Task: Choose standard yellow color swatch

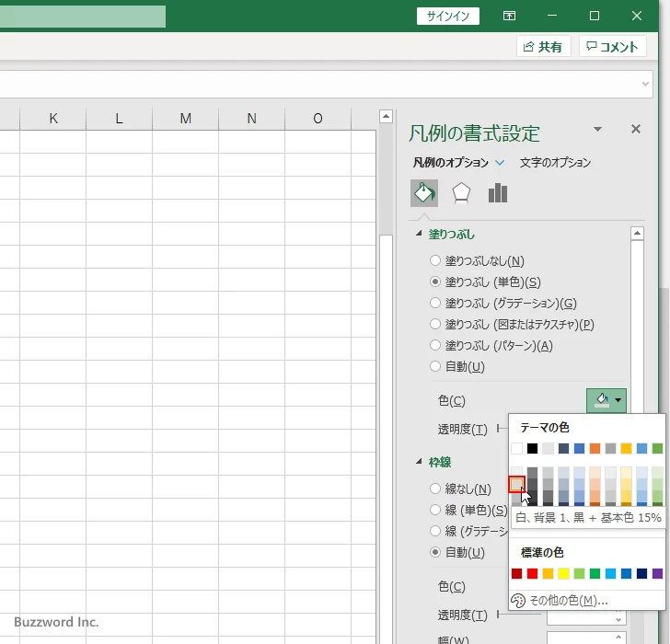Action: pyautogui.click(x=563, y=573)
